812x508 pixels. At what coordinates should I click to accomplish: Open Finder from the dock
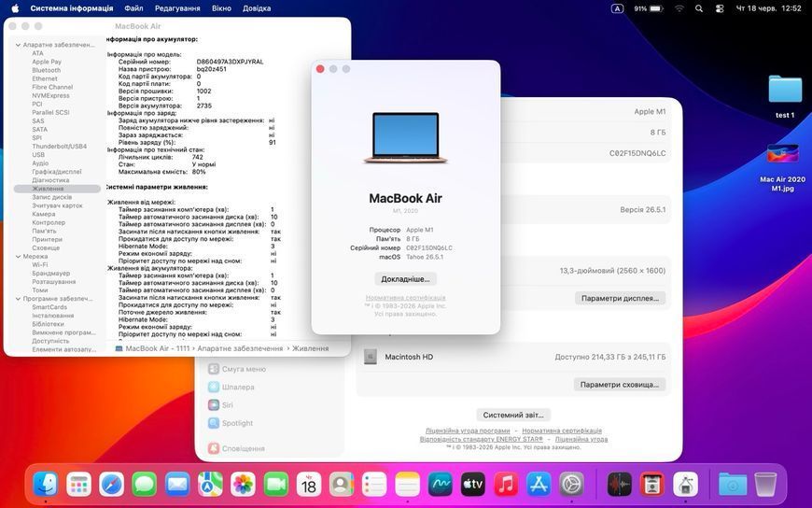pyautogui.click(x=46, y=486)
